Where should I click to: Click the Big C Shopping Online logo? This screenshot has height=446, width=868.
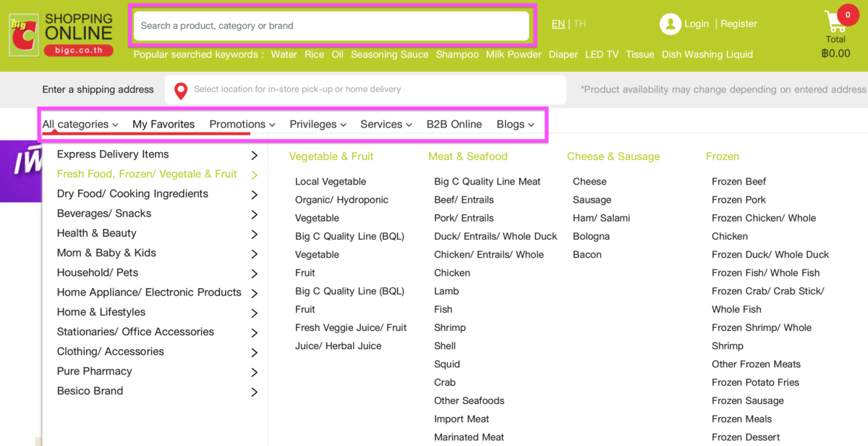pyautogui.click(x=61, y=33)
